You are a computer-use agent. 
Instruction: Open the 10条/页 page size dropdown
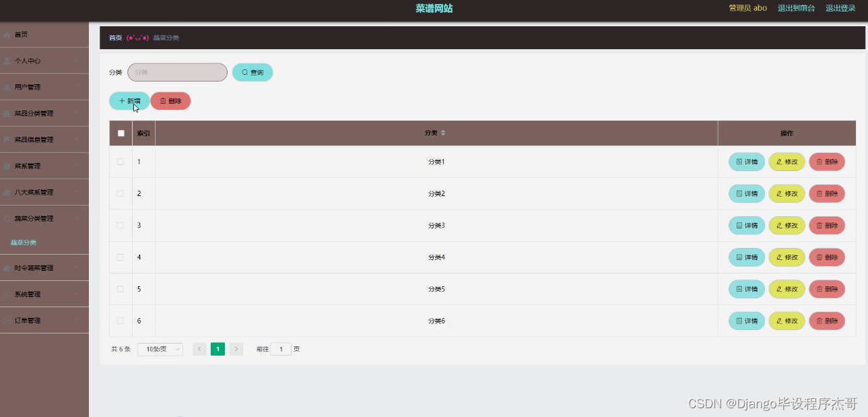point(160,349)
